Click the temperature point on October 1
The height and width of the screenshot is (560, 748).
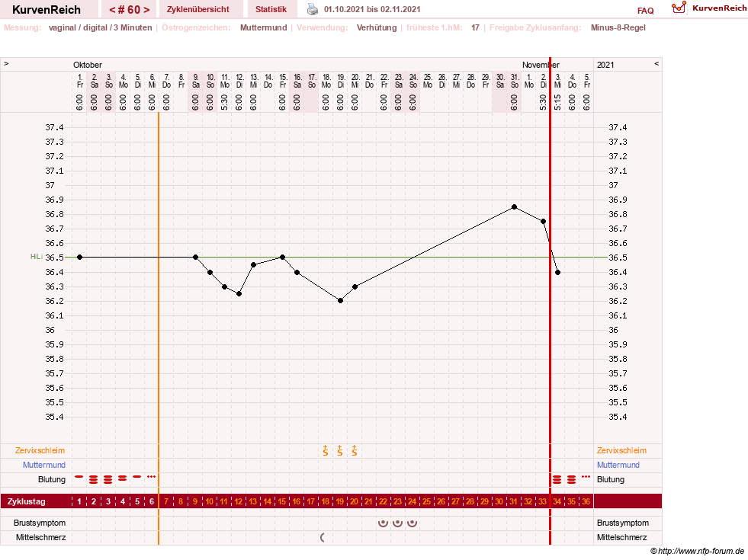[x=79, y=258]
